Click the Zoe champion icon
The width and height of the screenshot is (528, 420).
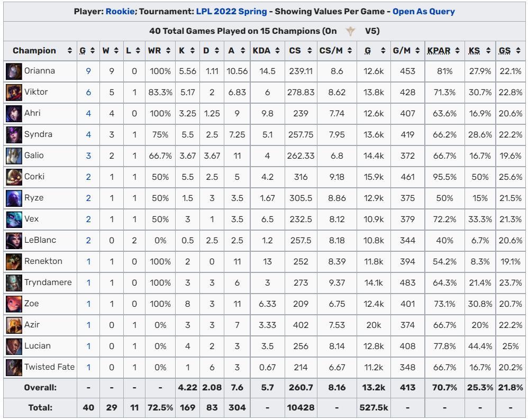pos(14,304)
